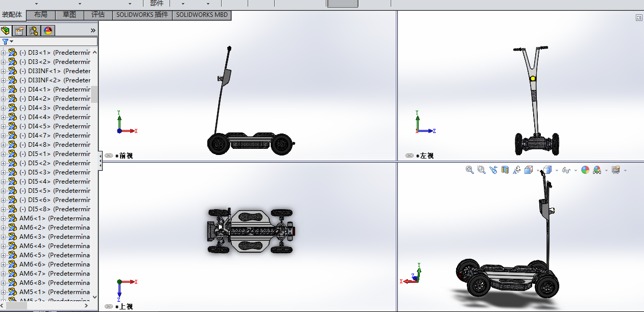Click the component icon of DI3<1>
The height and width of the screenshot is (312, 644).
click(x=13, y=52)
